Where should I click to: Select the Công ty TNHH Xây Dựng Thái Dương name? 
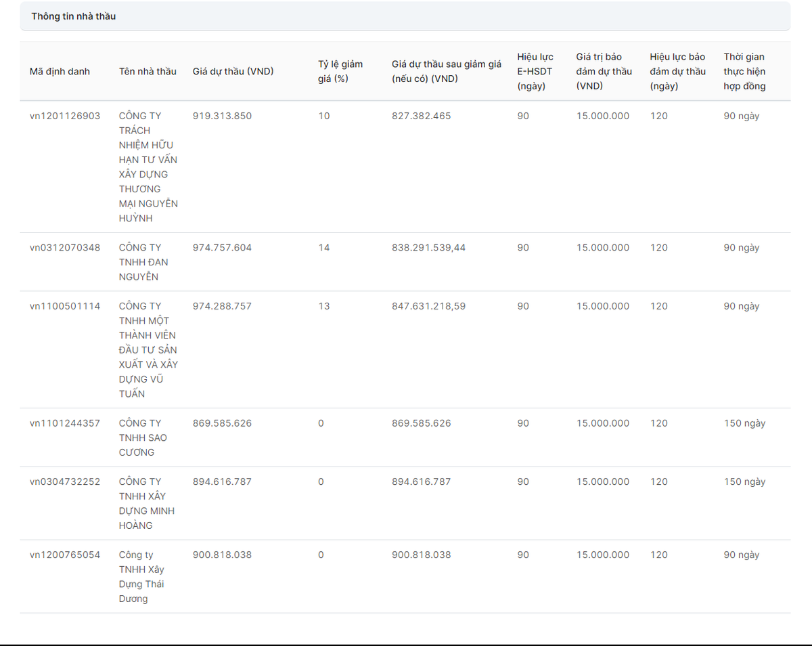tap(141, 576)
